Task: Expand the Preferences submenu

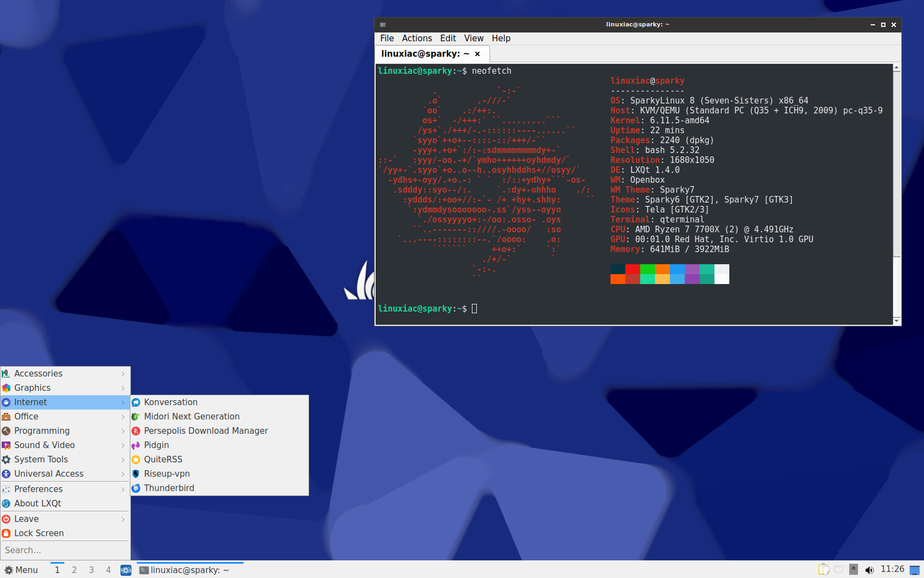Action: 65,489
